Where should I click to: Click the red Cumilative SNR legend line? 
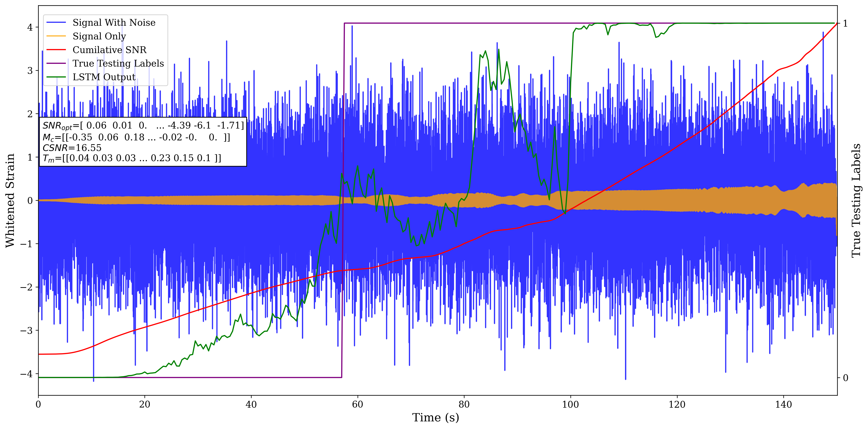(56, 50)
